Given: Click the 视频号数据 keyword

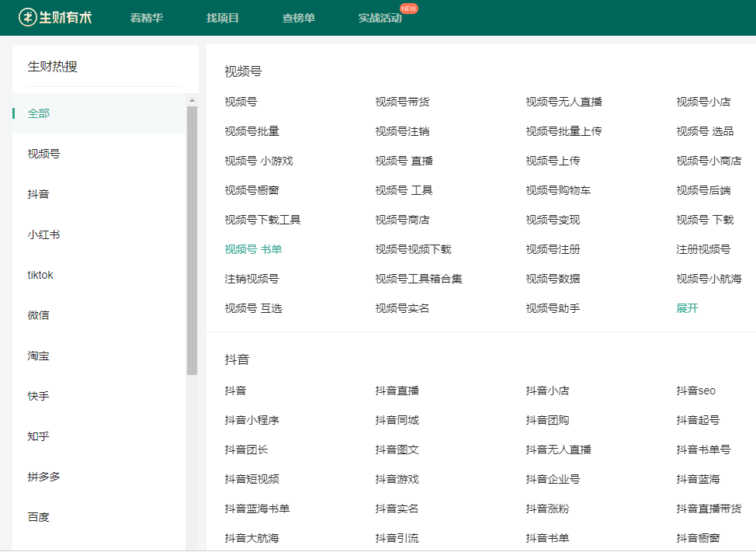Looking at the screenshot, I should [553, 279].
